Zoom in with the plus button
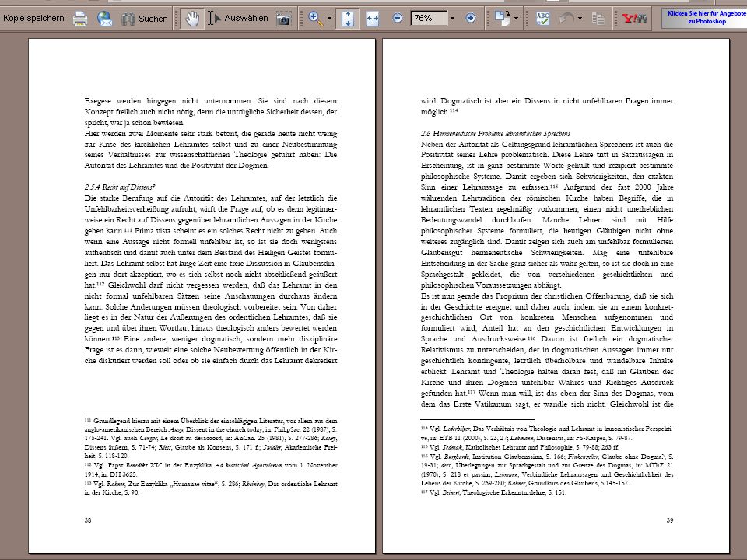The width and height of the screenshot is (747, 560). pyautogui.click(x=470, y=18)
